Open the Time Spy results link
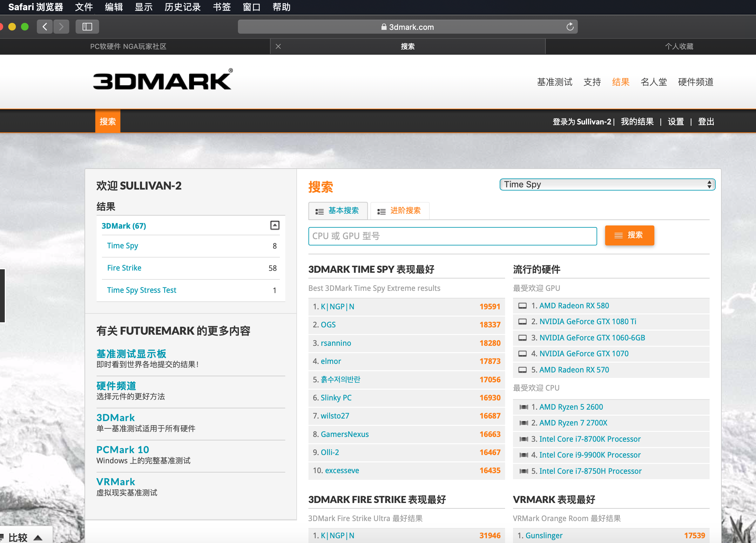The height and width of the screenshot is (543, 756). pyautogui.click(x=122, y=245)
